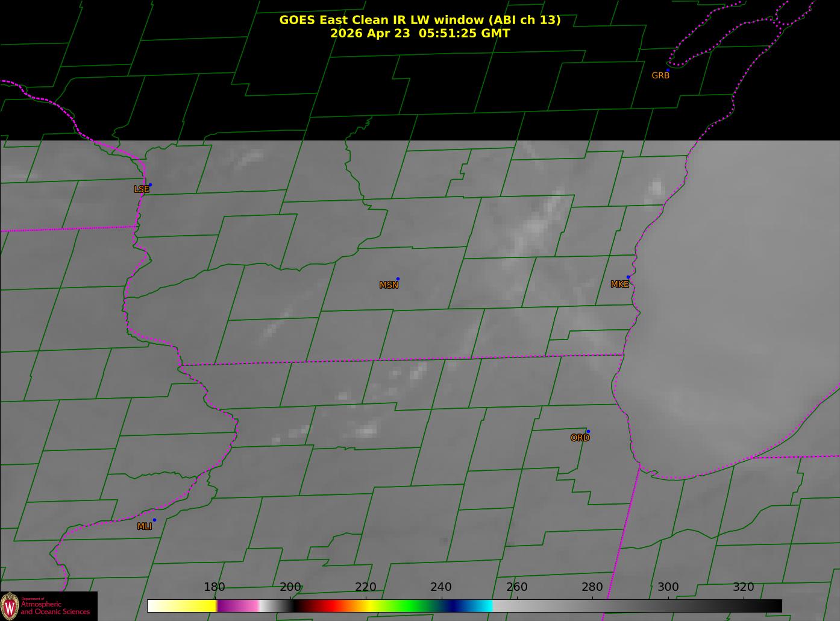
Task: Select the MSN station label
Action: [x=389, y=285]
